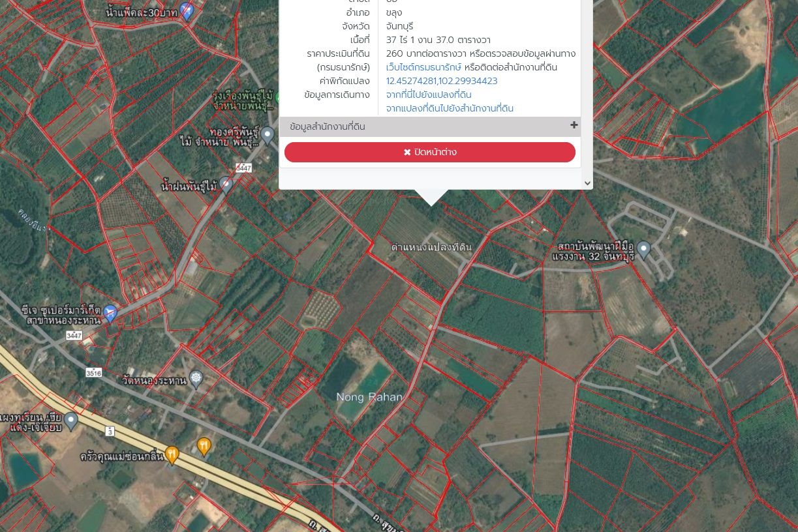Open จากแปลงที่ดินไปยังสำนักงานที่ดิน directions link
798x532 pixels.
click(x=450, y=108)
